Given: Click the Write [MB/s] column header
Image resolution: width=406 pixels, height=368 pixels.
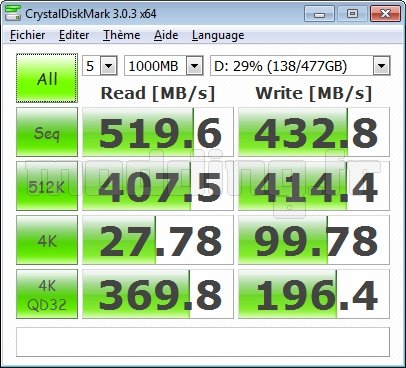Looking at the screenshot, I should pos(314,93).
